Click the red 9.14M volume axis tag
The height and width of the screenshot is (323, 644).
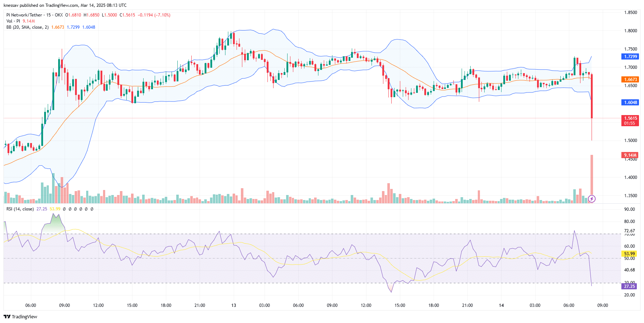pos(630,155)
